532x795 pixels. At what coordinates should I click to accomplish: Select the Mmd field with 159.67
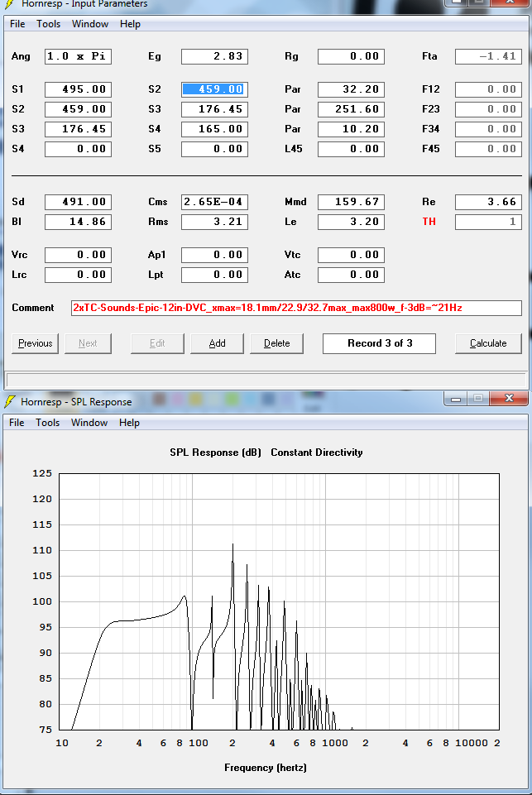[351, 202]
